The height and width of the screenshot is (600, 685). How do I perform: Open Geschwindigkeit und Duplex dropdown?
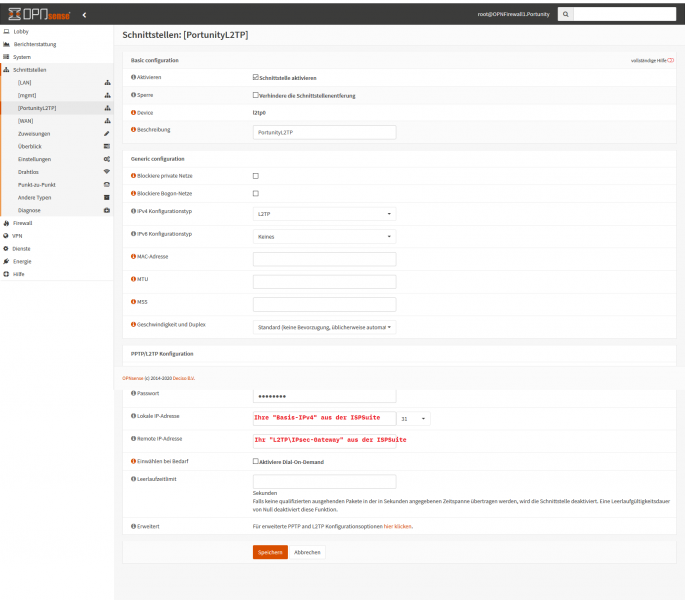coord(324,326)
